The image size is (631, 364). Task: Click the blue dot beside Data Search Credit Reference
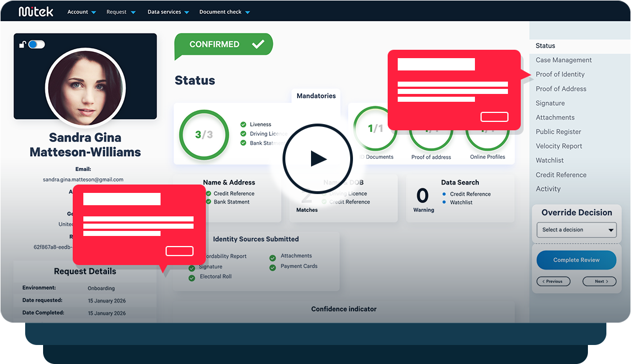pyautogui.click(x=444, y=194)
